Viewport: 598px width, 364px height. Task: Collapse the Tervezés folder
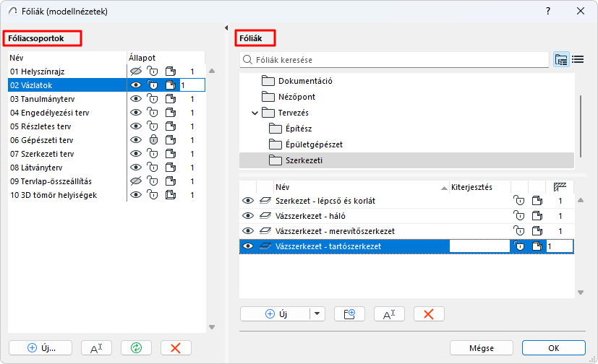click(x=255, y=113)
